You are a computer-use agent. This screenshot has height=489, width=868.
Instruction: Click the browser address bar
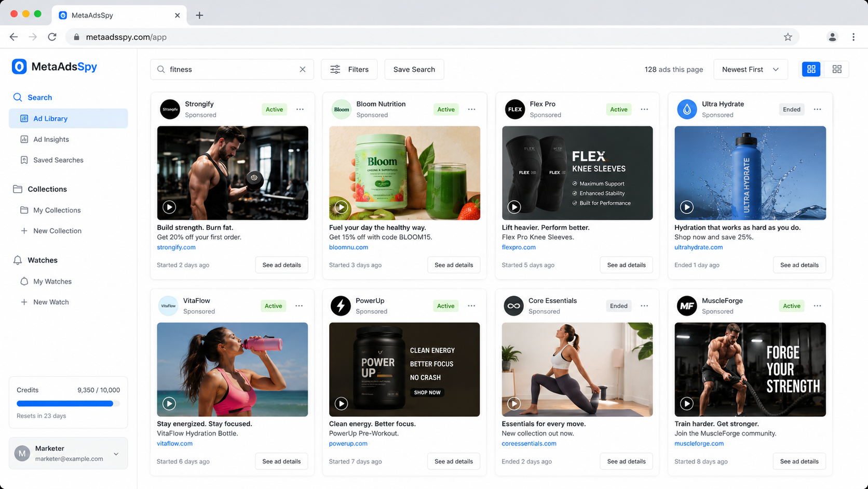432,37
